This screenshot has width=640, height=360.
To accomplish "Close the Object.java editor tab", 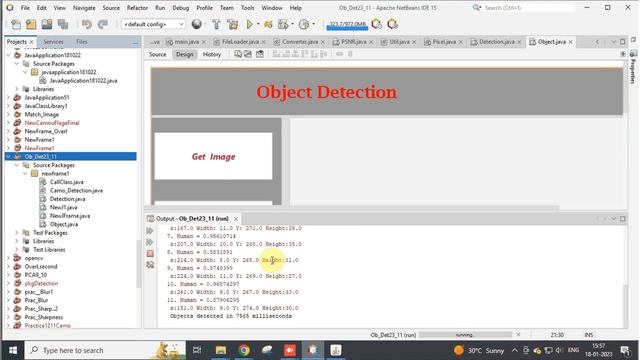I will tap(571, 42).
